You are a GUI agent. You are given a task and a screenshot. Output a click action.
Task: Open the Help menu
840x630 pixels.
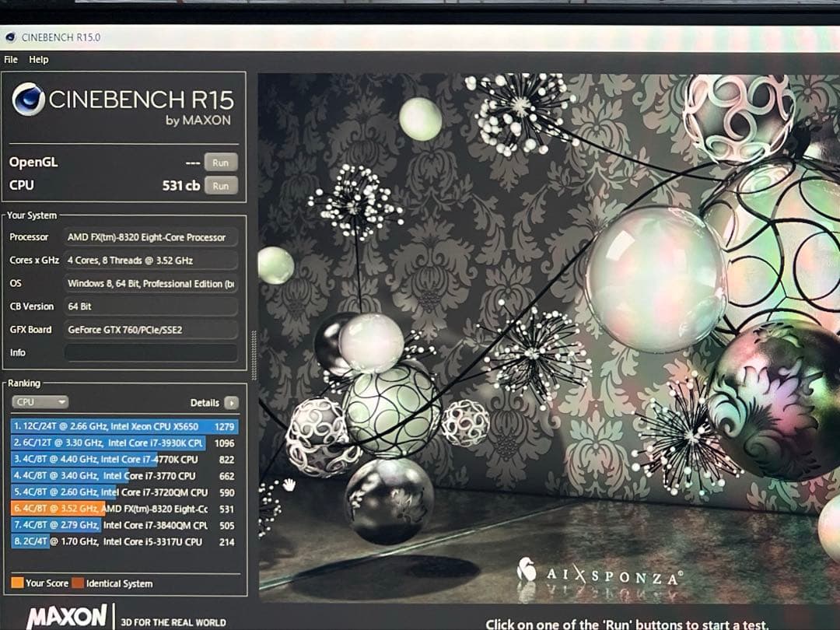click(x=39, y=59)
